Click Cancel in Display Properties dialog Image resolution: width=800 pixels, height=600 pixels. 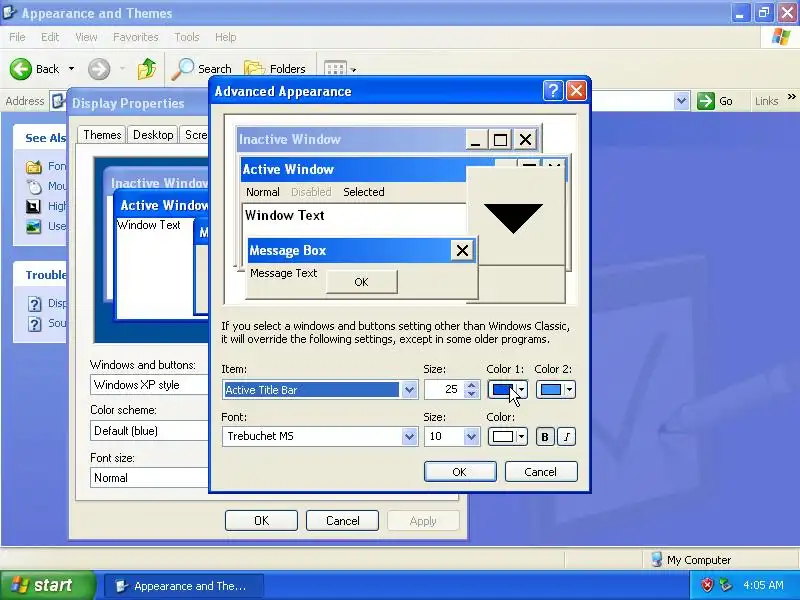[342, 521]
